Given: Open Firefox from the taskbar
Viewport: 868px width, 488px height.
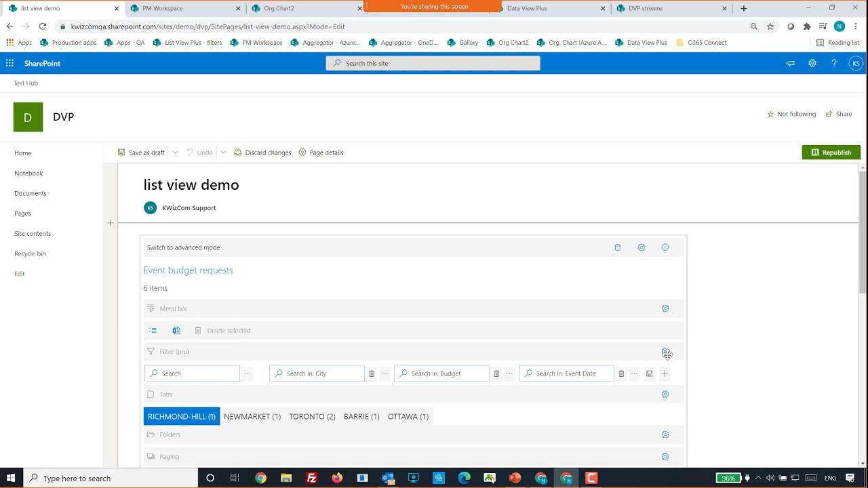Looking at the screenshot, I should tap(337, 478).
